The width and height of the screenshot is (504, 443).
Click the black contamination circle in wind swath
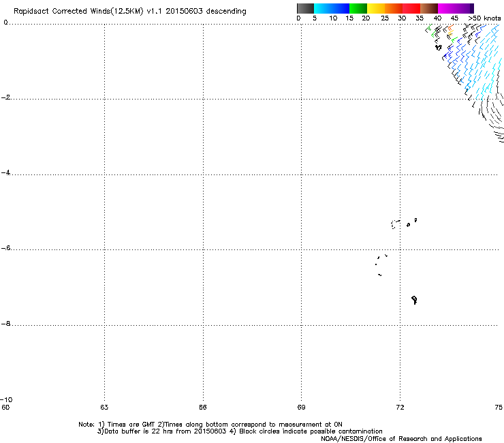439,47
